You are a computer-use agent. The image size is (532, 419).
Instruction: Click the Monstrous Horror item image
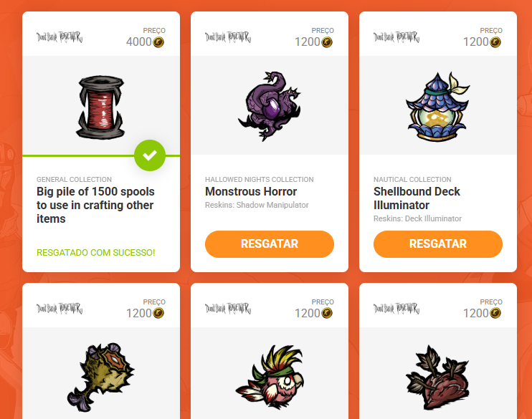coord(270,106)
